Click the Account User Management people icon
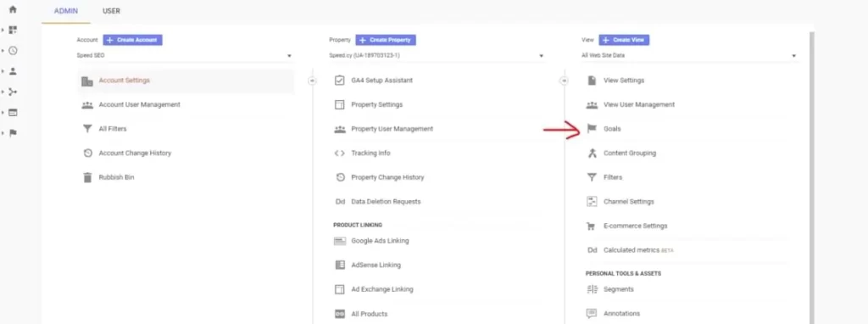This screenshot has width=868, height=324. coord(87,104)
